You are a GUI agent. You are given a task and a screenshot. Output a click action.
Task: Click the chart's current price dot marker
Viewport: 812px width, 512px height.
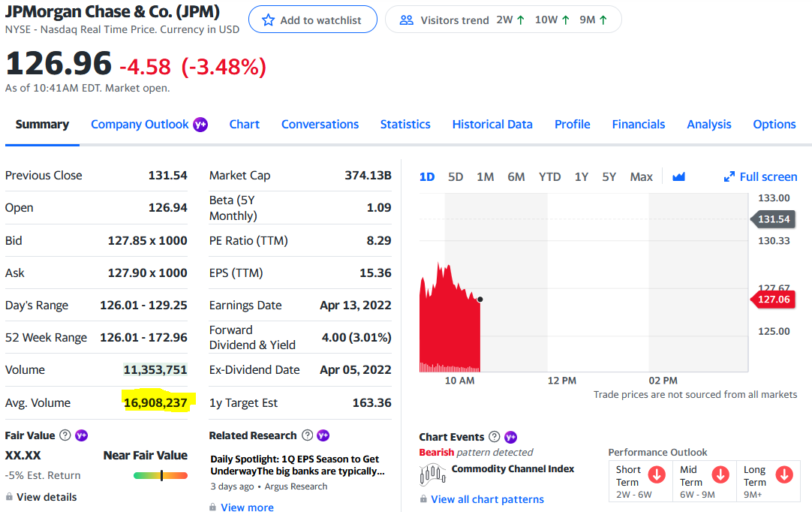tap(480, 299)
